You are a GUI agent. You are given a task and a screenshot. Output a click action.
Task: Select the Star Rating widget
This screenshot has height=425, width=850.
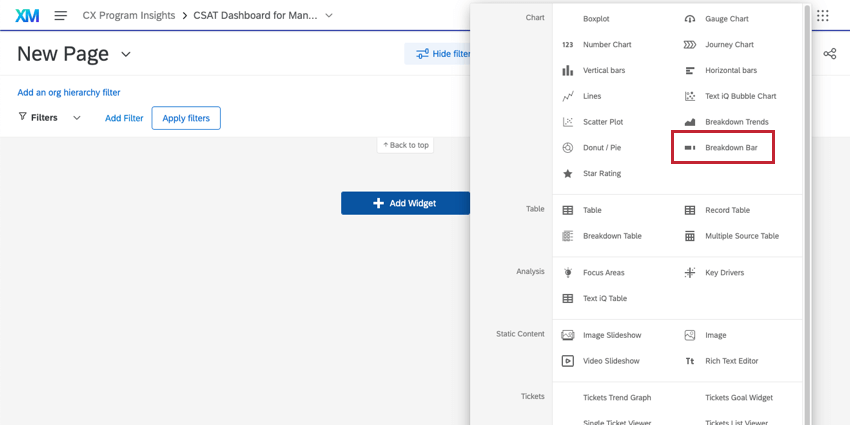601,174
